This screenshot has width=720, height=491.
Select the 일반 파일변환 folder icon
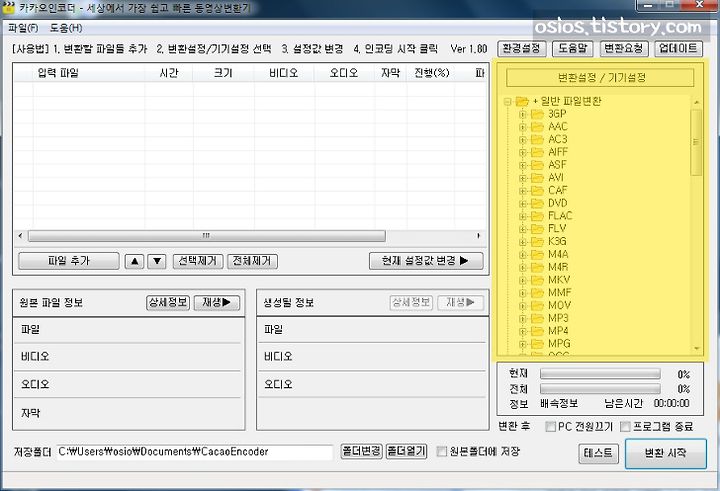tap(522, 101)
